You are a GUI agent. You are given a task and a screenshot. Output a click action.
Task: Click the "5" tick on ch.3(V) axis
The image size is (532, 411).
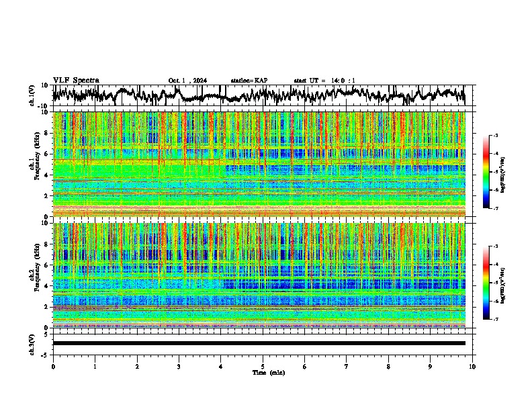(x=46, y=334)
